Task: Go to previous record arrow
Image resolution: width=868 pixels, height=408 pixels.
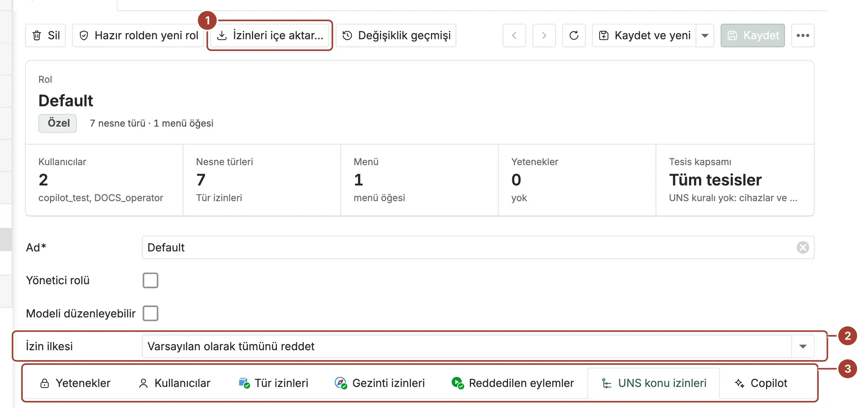Action: click(x=514, y=35)
